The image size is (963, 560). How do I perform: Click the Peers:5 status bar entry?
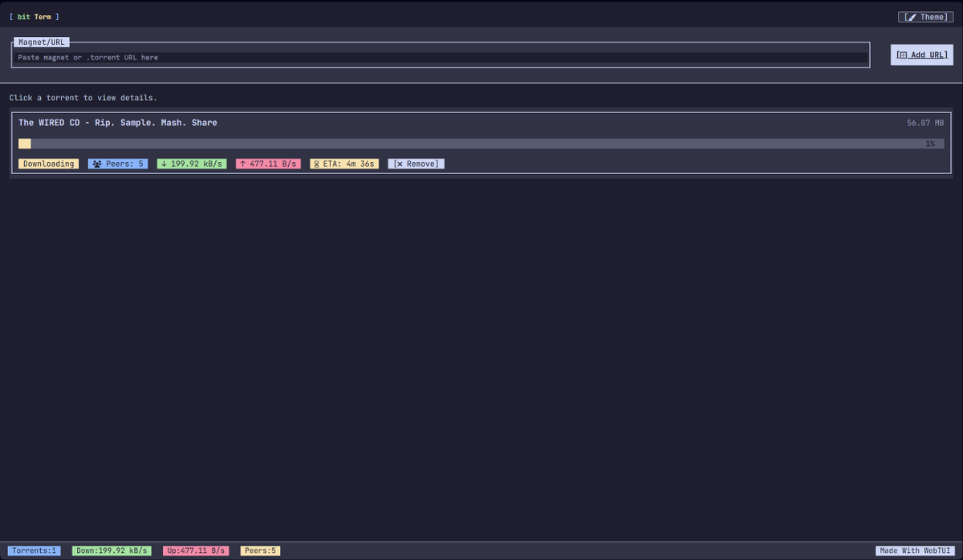[x=260, y=551]
